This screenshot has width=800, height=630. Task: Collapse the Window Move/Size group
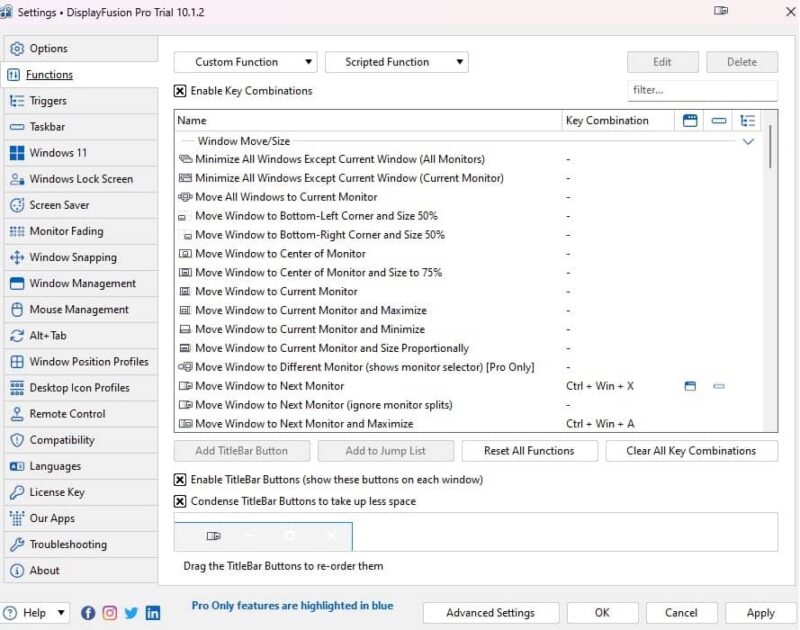[749, 142]
